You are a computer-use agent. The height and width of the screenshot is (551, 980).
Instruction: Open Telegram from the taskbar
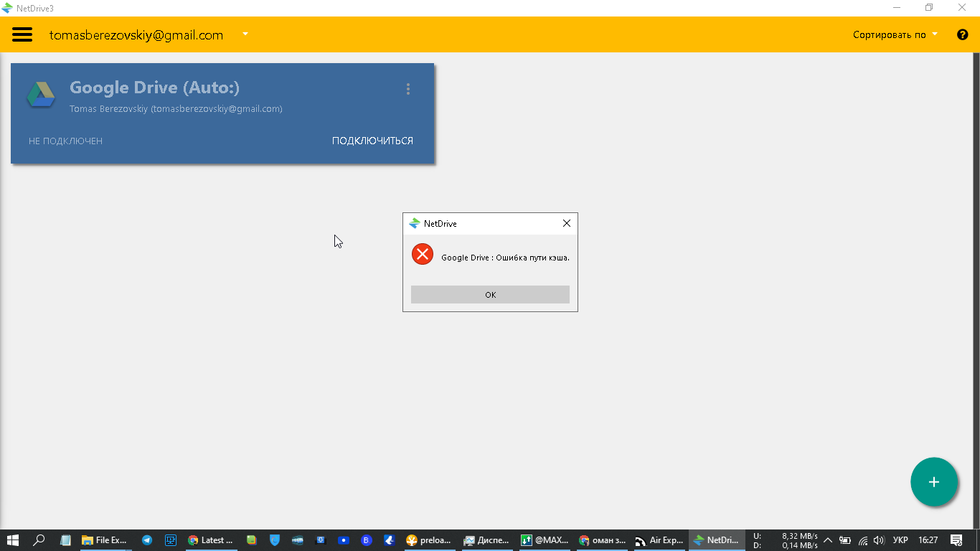coord(147,540)
